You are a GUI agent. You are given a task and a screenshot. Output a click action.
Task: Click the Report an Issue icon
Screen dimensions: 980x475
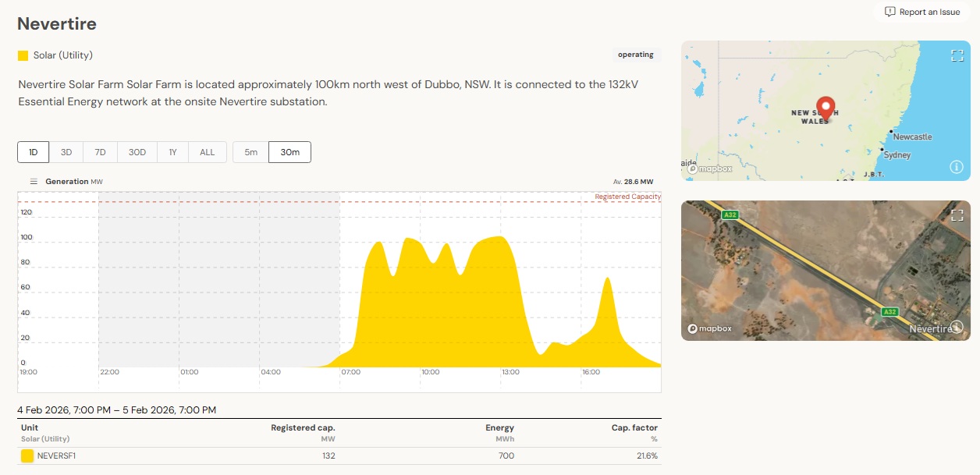click(890, 12)
